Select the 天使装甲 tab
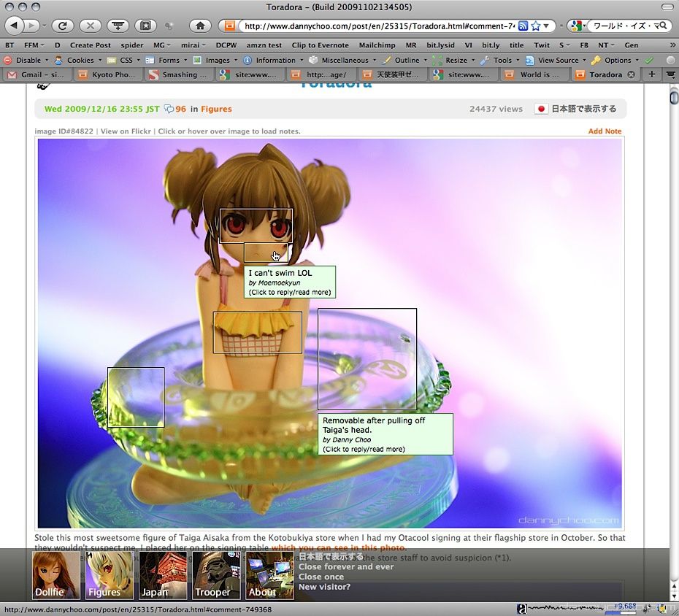This screenshot has width=679, height=616. click(391, 74)
